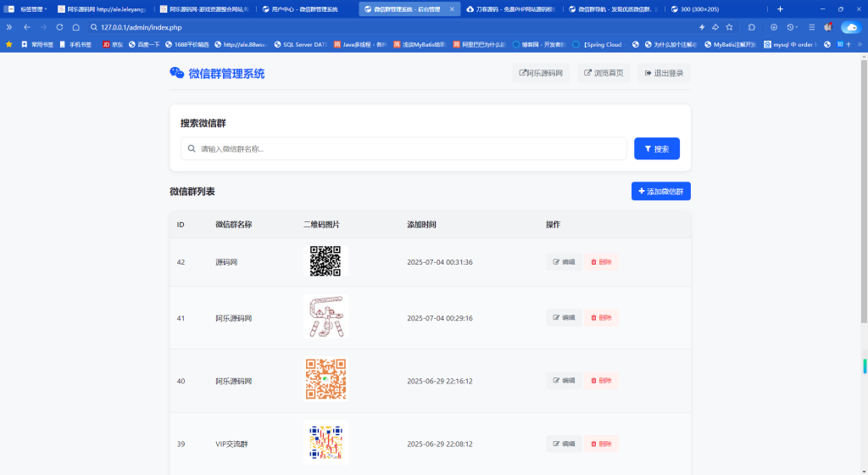This screenshot has height=475, width=868.
Task: Click the address bar URL field
Action: (387, 27)
